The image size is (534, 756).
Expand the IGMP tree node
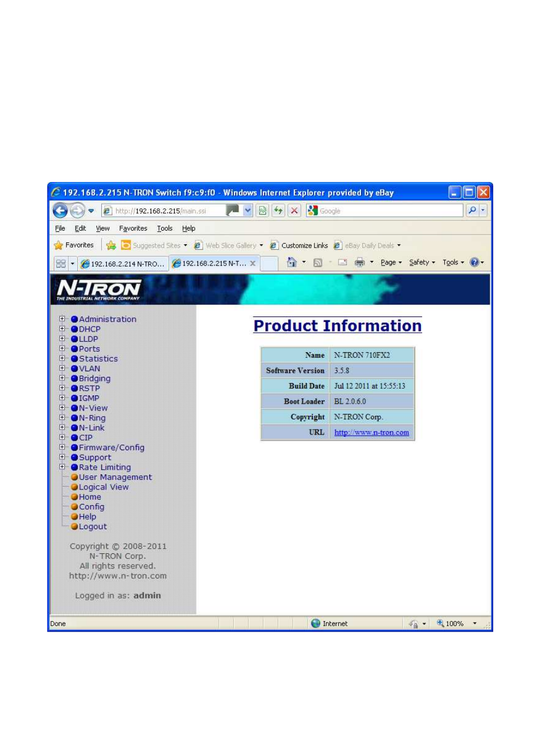point(62,398)
